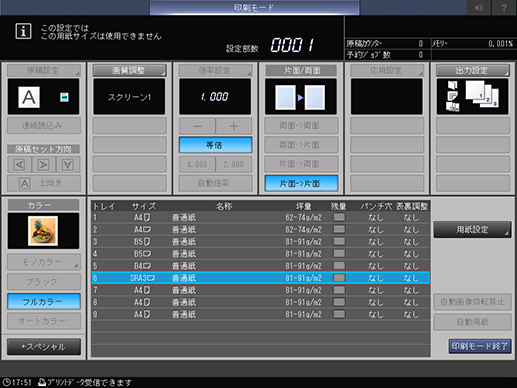Open the 応用設定 application settings menu
This screenshot has width=517, height=388.
[387, 70]
